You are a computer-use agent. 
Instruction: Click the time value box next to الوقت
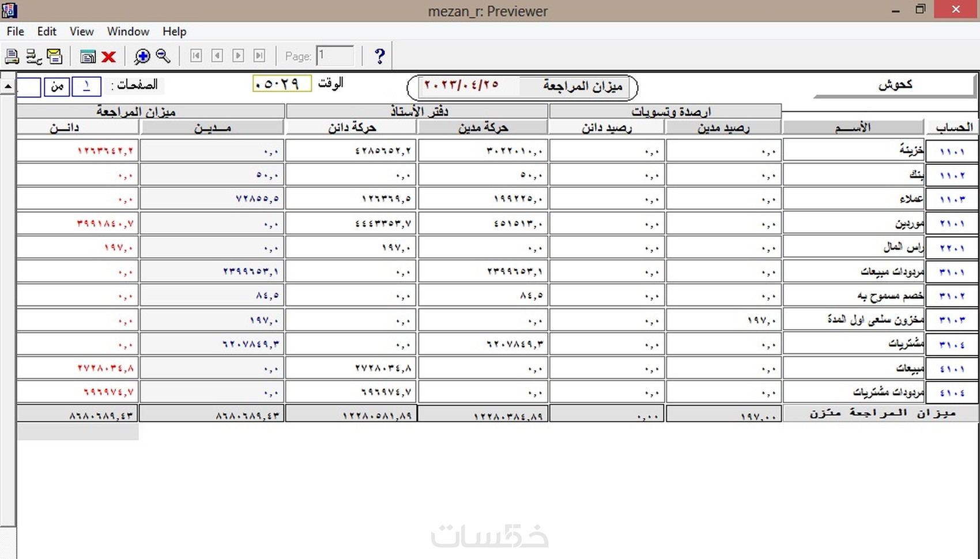click(x=282, y=84)
